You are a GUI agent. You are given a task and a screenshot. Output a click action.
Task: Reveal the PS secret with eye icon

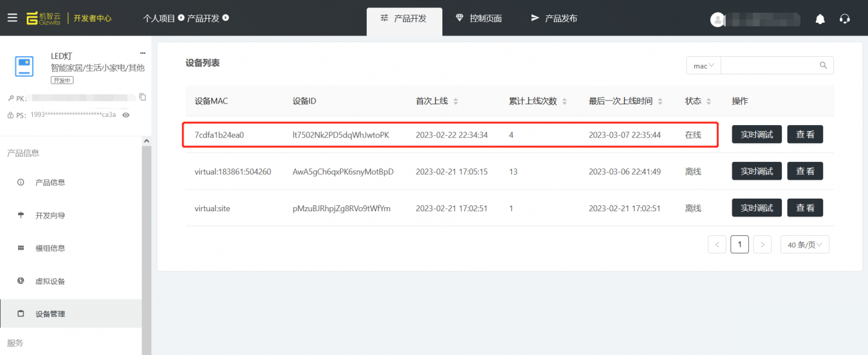pyautogui.click(x=126, y=115)
